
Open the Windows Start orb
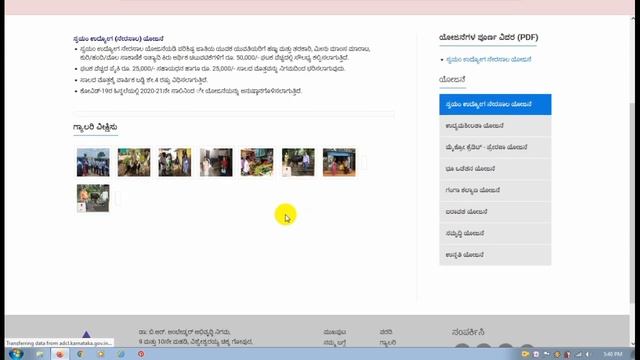[16, 354]
